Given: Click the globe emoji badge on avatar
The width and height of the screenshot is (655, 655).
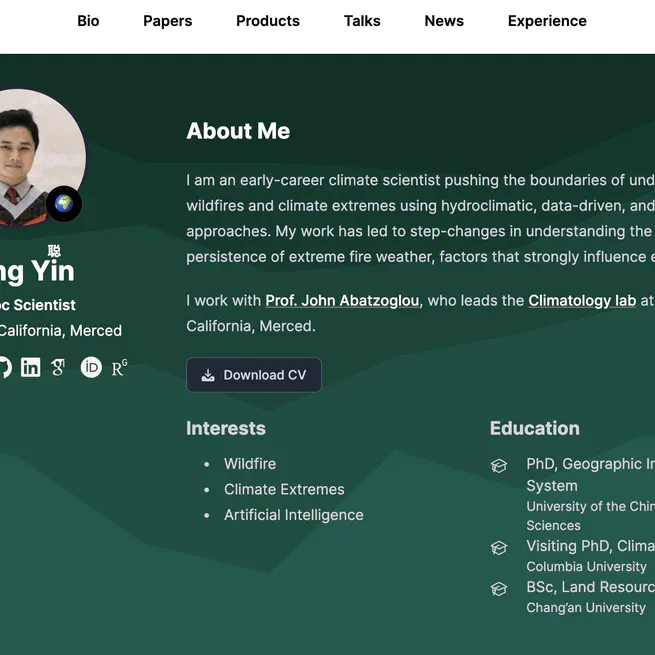Looking at the screenshot, I should [64, 204].
